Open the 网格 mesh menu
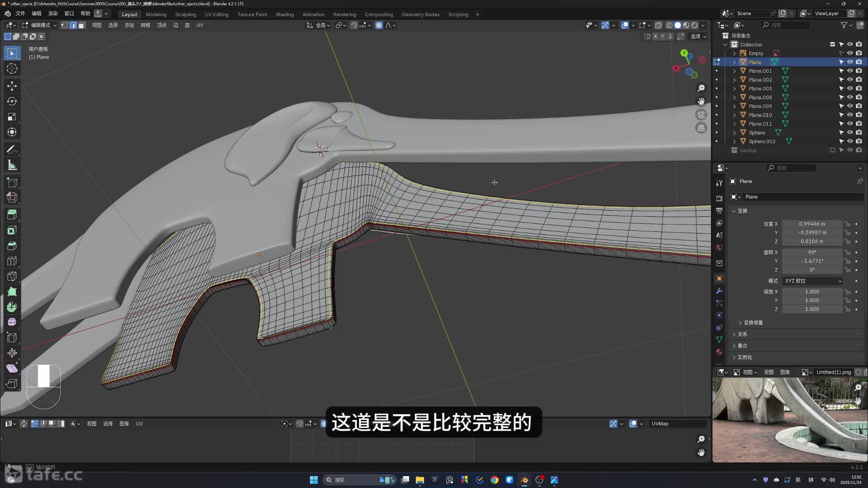868x488 pixels. (x=145, y=25)
